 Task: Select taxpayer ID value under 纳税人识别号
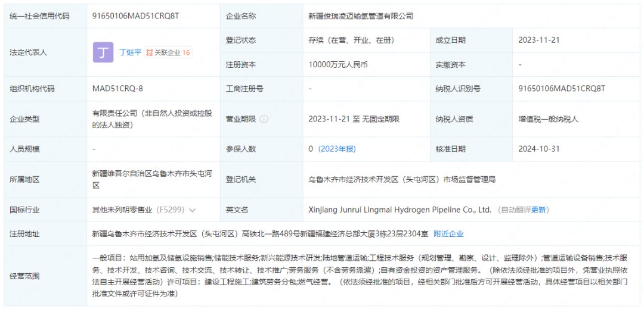point(562,89)
